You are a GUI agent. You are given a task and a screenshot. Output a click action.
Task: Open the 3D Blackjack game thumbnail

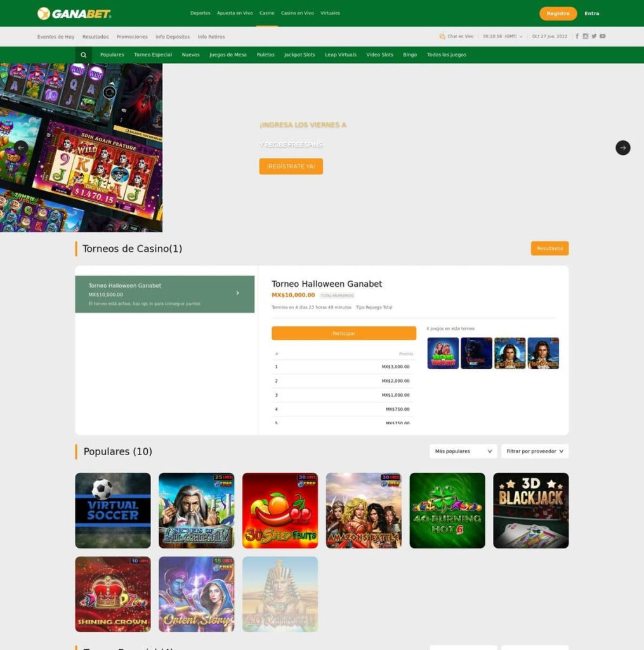(530, 510)
